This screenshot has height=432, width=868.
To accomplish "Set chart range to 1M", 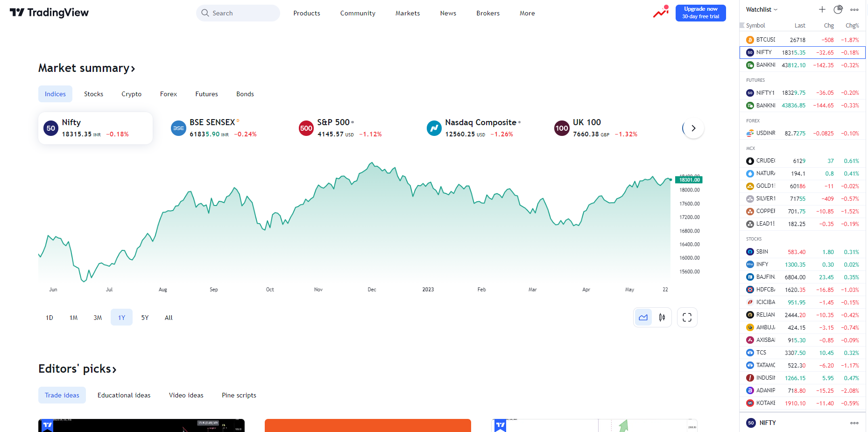I will click(73, 318).
